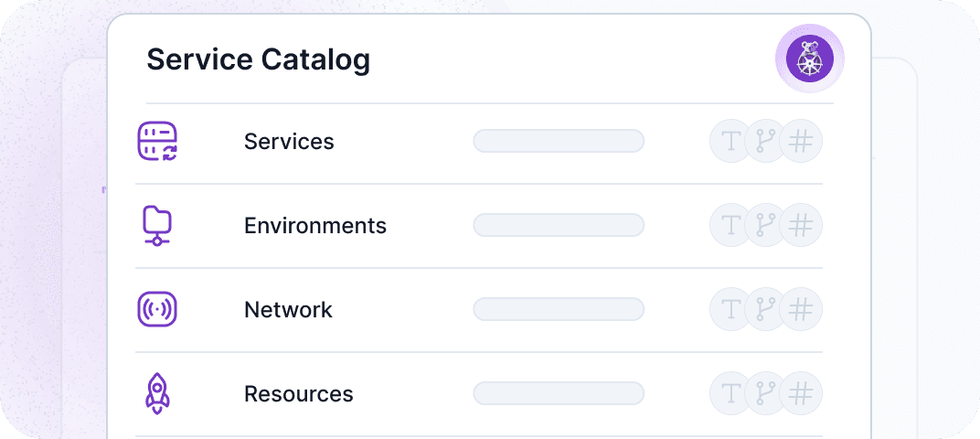
Task: Click the Environments row git branch icon
Action: coord(766,226)
